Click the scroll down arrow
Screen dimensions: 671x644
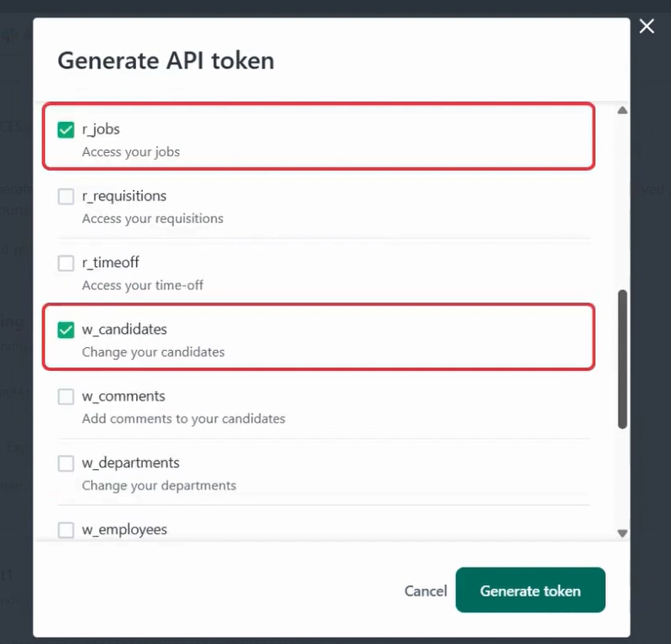pos(623,533)
